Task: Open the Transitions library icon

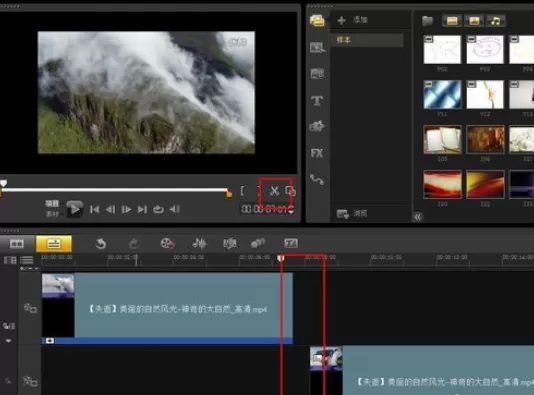Action: [x=317, y=73]
